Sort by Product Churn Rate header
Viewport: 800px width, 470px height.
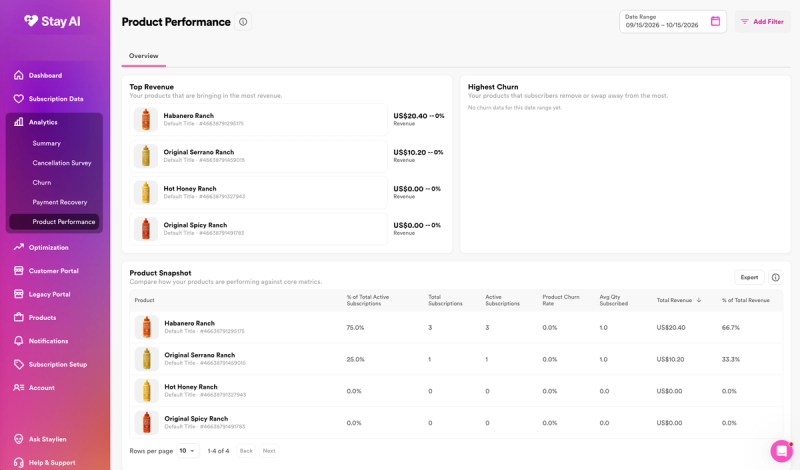[561, 300]
